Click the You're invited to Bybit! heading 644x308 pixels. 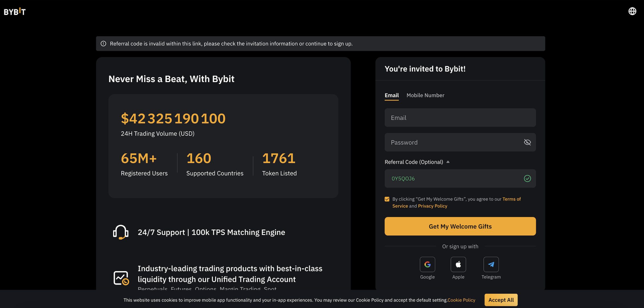(425, 69)
